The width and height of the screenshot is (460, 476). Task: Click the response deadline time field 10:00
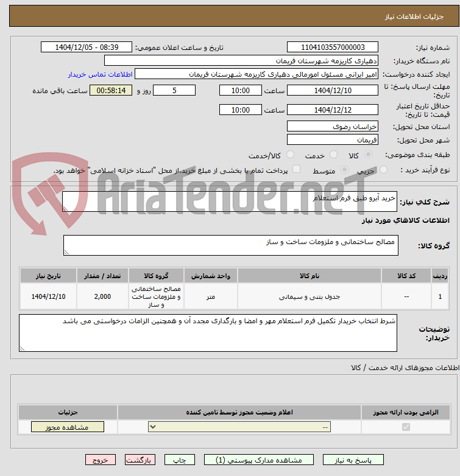240,91
